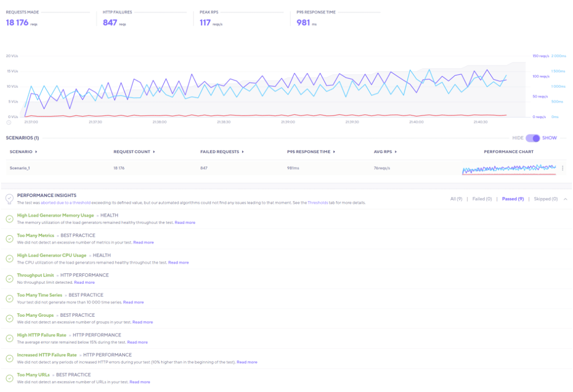Click check icon for Too Many Groups
573x392 pixels.
click(9, 319)
